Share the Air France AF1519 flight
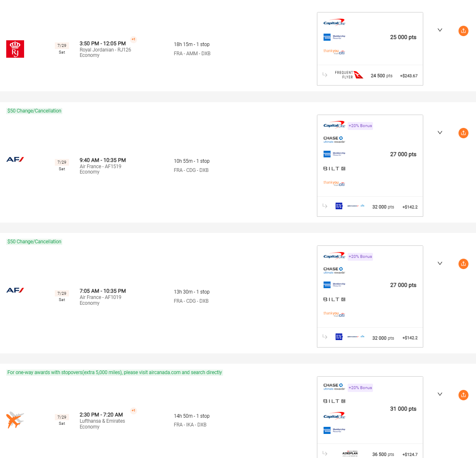476x458 pixels. coord(463,133)
